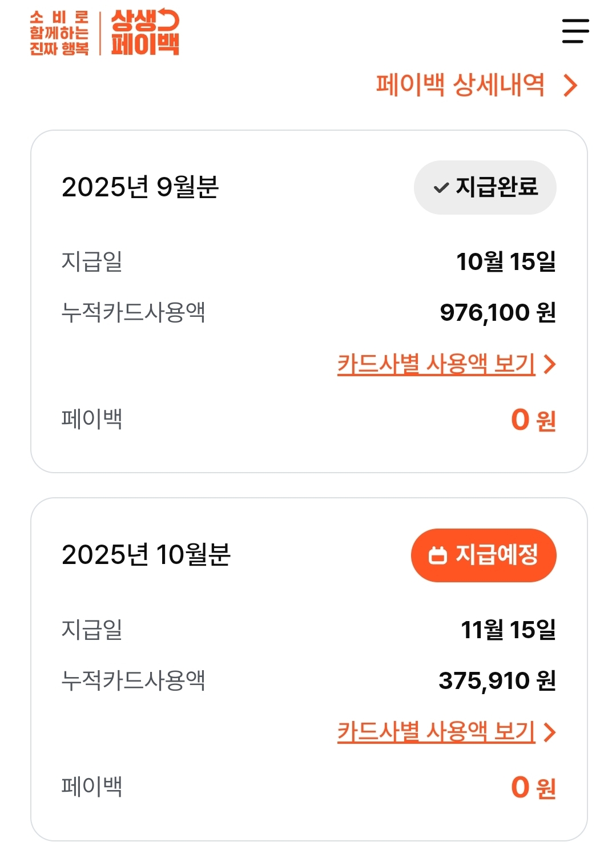
Task: Open the 페이백 상세내역 link
Action: [x=460, y=86]
